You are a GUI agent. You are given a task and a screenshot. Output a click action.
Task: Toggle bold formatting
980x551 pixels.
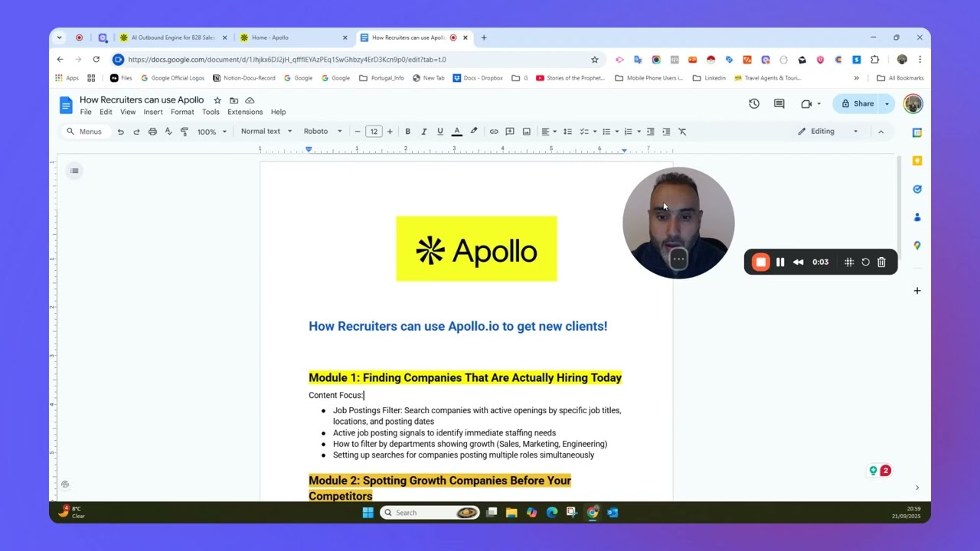point(407,132)
